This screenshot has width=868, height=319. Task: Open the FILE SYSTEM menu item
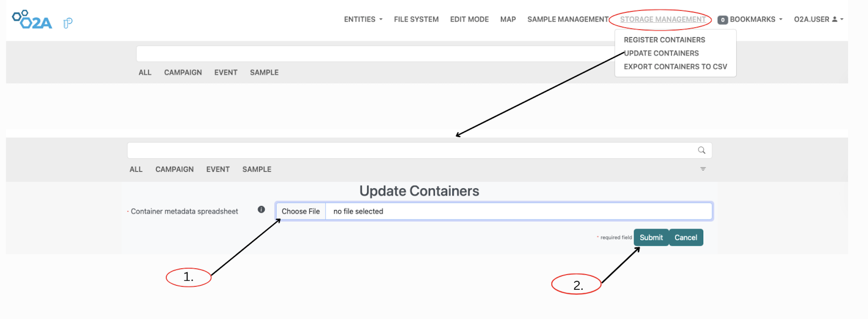coord(416,19)
